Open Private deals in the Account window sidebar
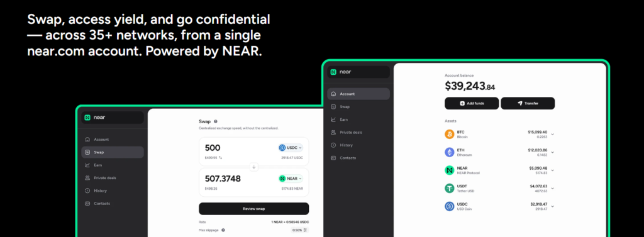Image resolution: width=644 pixels, height=237 pixels. tap(347, 132)
